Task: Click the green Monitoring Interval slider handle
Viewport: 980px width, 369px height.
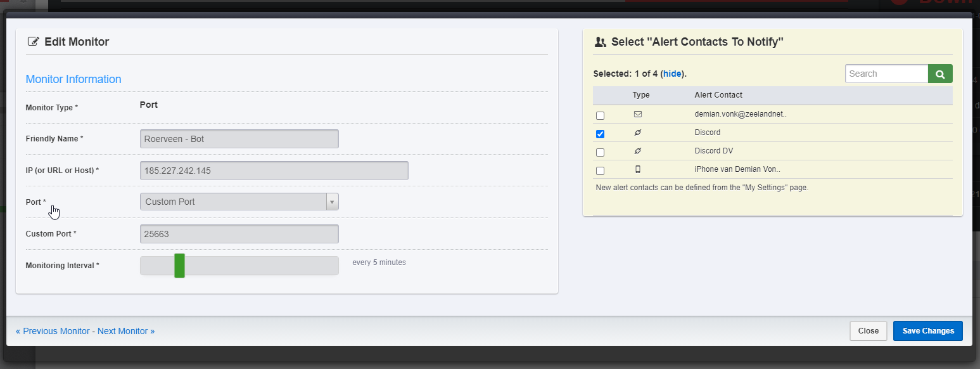Action: click(x=179, y=266)
